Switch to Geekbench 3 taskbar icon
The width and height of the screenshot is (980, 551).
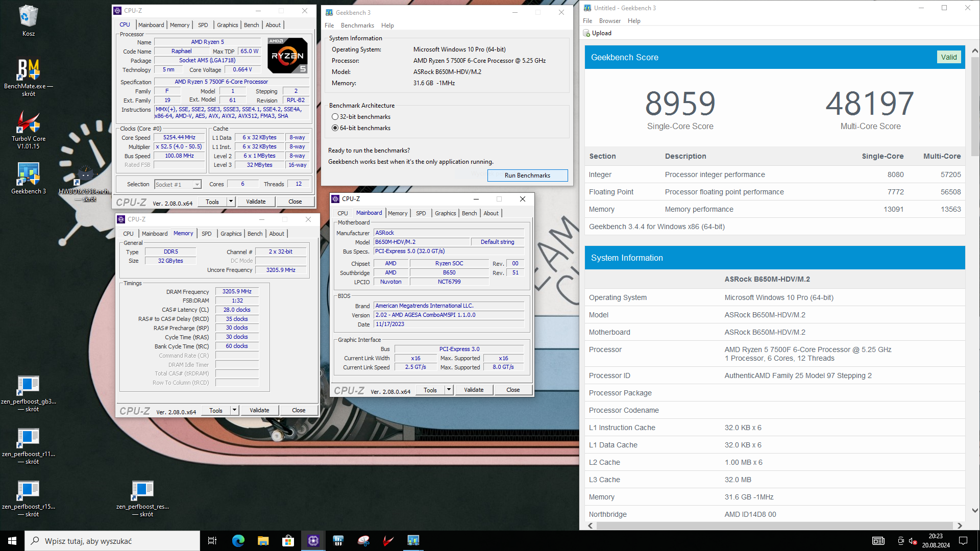tap(413, 541)
